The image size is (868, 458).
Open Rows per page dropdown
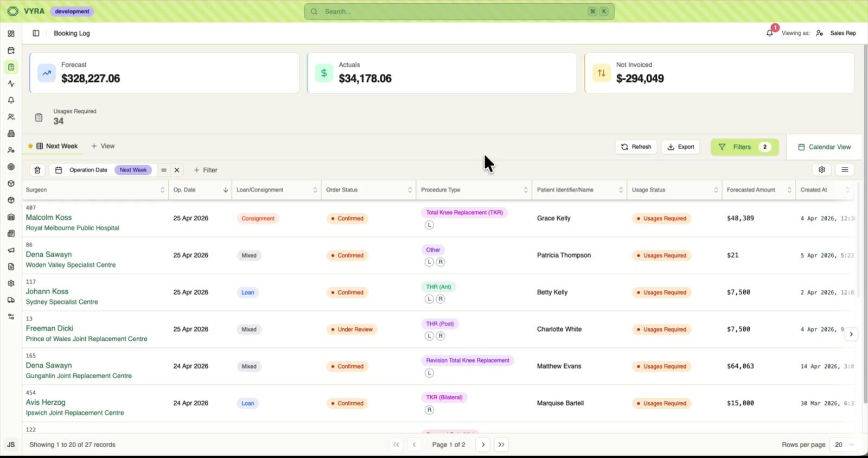click(x=844, y=444)
